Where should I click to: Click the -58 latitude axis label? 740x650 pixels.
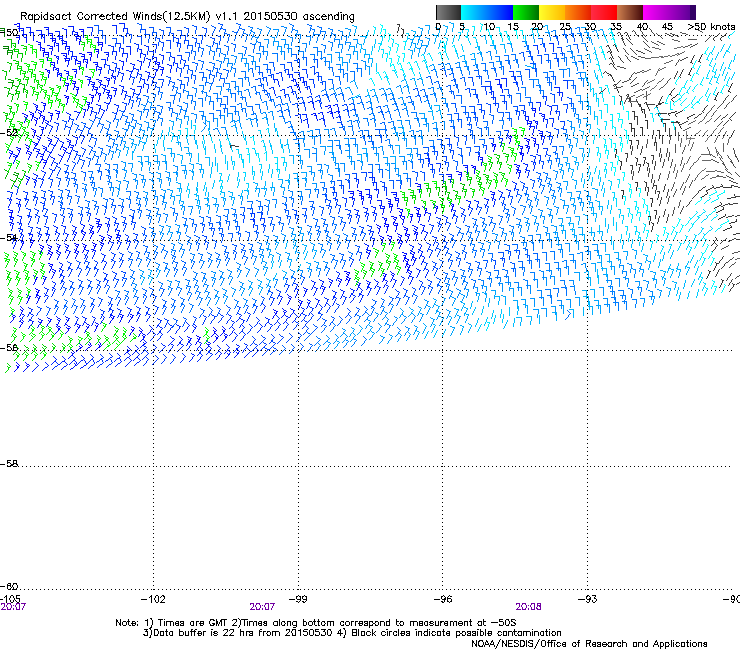click(9, 464)
